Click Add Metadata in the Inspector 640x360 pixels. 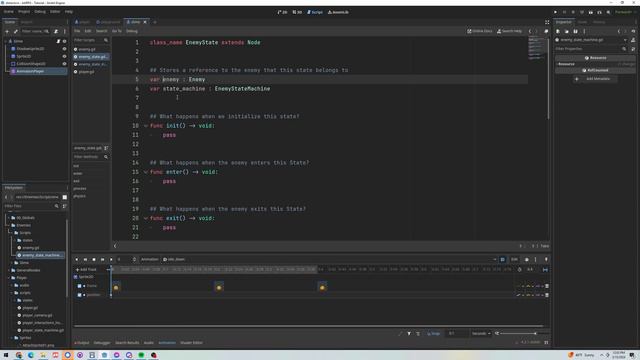coord(596,79)
